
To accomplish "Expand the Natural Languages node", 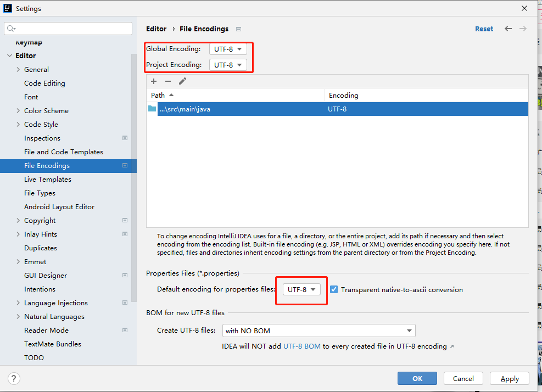I will 18,317.
